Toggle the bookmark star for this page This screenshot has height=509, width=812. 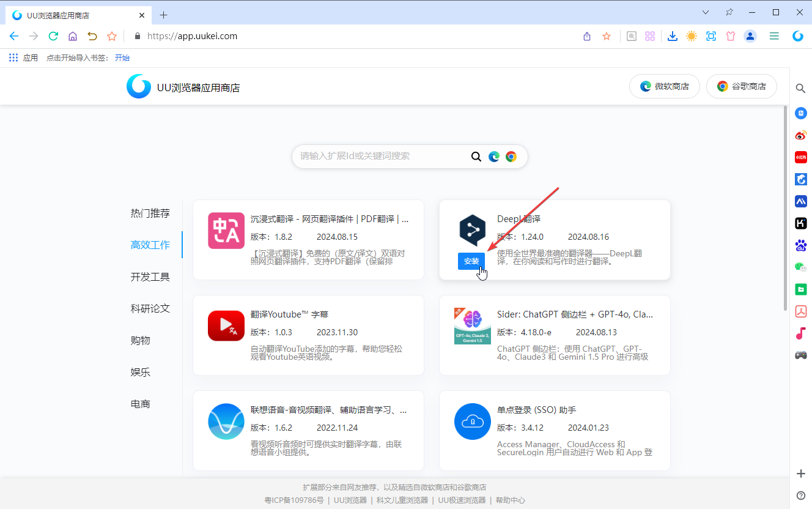(x=606, y=36)
